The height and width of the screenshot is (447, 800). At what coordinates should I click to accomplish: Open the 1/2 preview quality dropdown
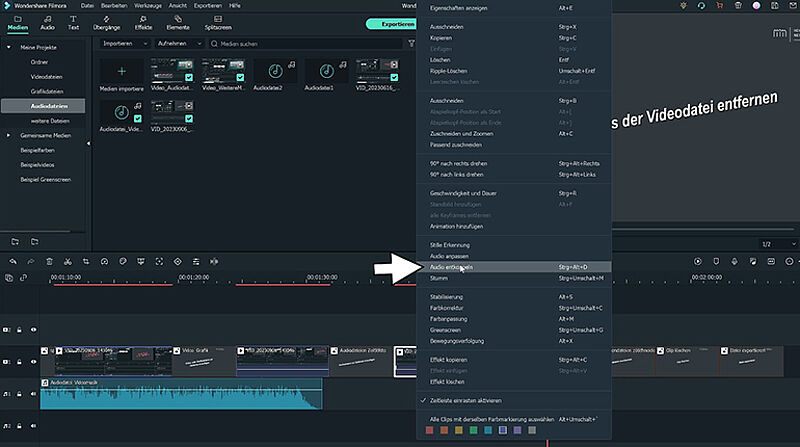pyautogui.click(x=779, y=244)
